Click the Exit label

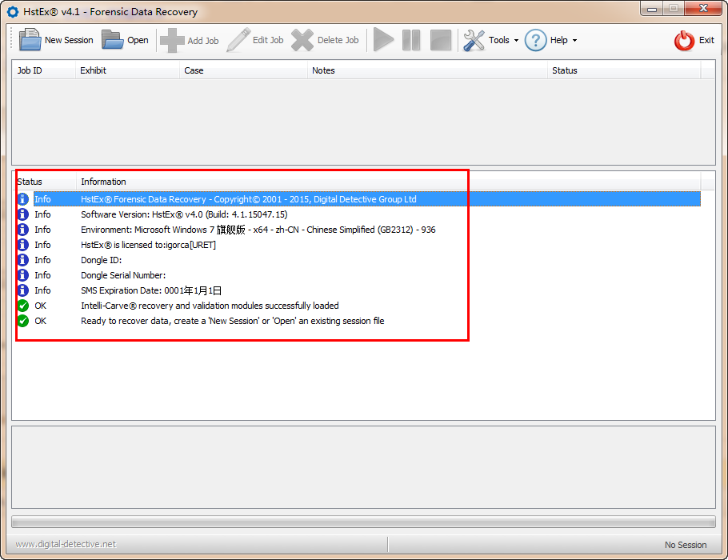tap(706, 40)
